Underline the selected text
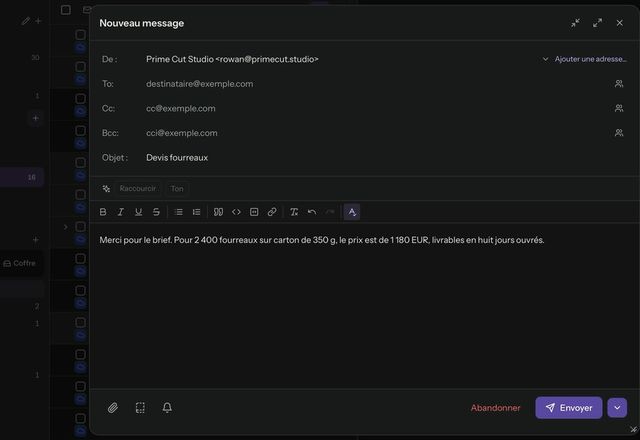 tap(138, 212)
